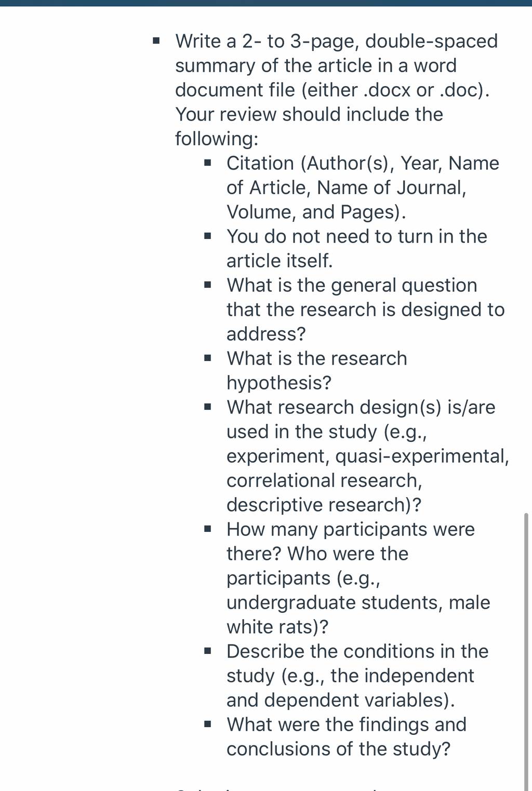Click the bullet next to "Citation (Author(s)"
The width and height of the screenshot is (532, 791).
(x=208, y=163)
